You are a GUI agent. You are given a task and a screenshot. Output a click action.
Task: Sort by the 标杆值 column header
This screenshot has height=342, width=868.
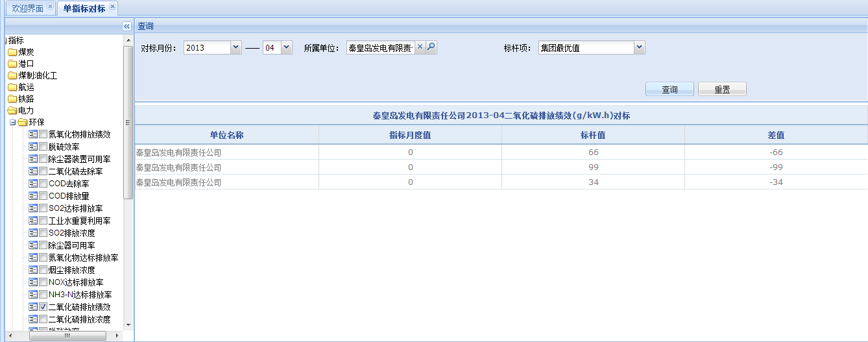[592, 135]
